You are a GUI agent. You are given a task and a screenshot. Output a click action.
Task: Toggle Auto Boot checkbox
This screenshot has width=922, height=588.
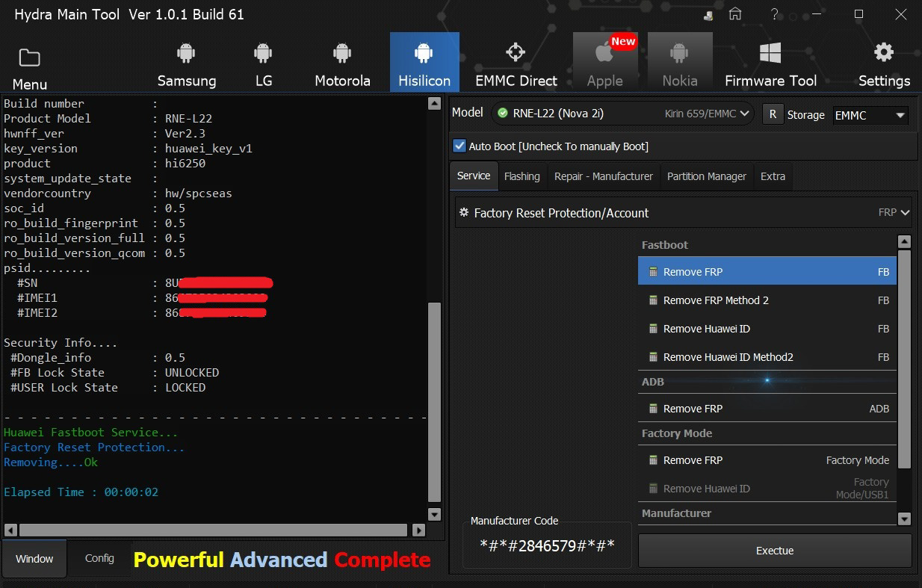(460, 146)
